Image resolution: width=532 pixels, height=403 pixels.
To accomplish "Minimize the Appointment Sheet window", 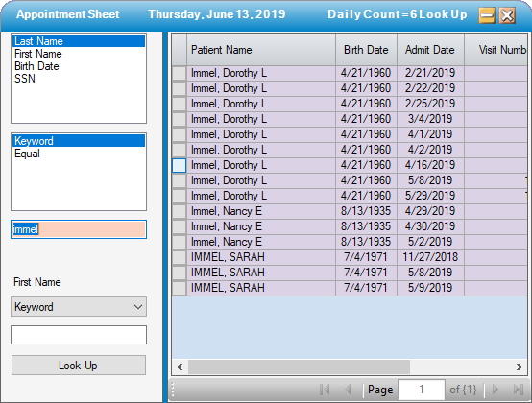I will pyautogui.click(x=487, y=15).
